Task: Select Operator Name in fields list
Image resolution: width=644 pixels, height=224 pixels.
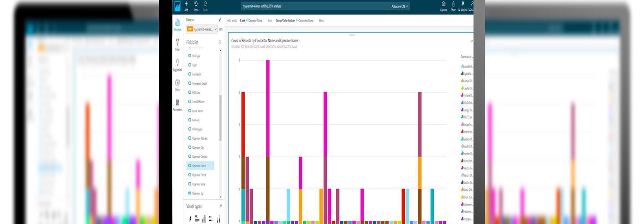Action: point(199,166)
